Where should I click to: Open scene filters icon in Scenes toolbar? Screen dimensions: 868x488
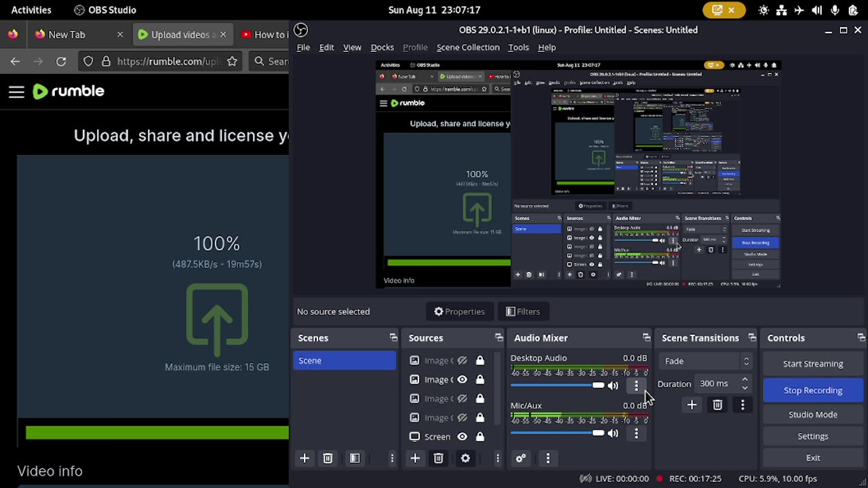355,458
